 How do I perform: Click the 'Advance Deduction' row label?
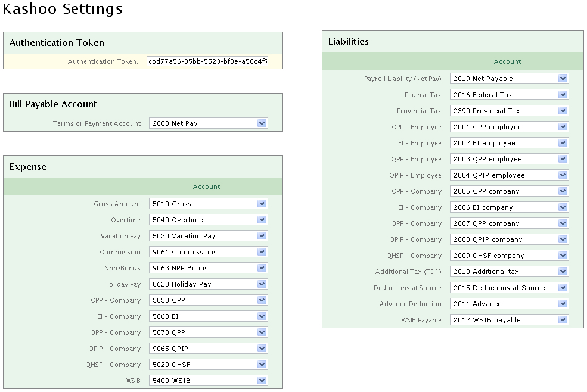coord(411,304)
